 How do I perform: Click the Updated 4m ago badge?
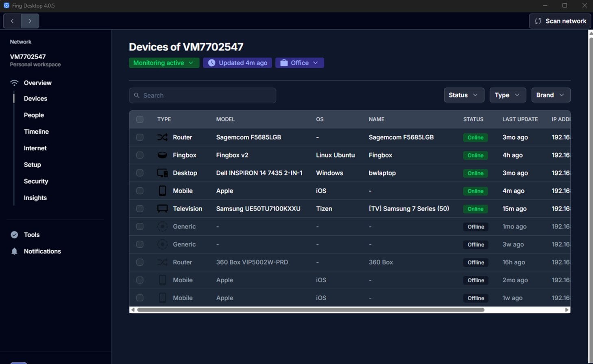[x=237, y=63]
